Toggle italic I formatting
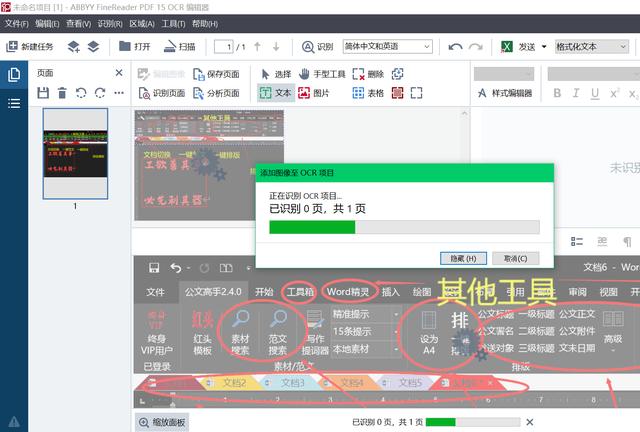640x432 pixels. coord(576,93)
